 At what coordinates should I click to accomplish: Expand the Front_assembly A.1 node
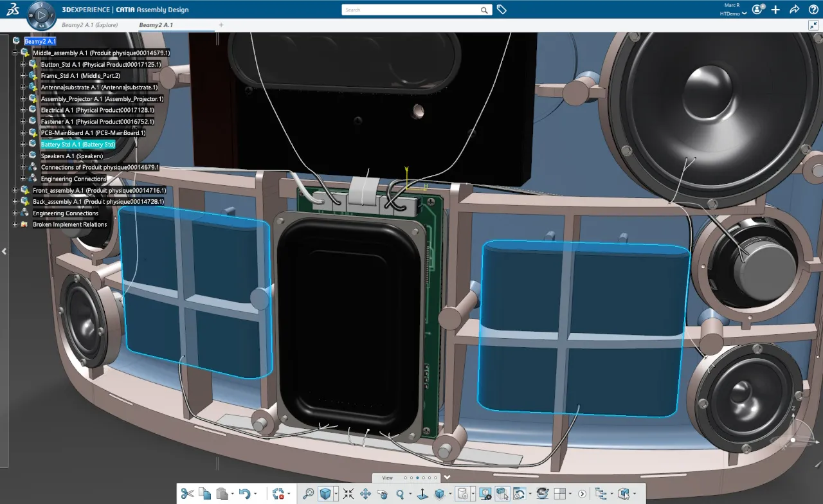[15, 190]
